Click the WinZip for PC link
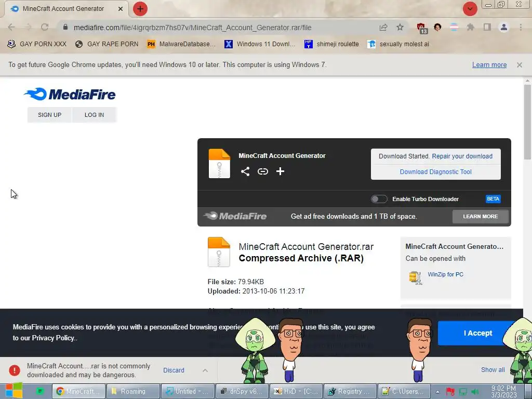532x399 pixels. click(445, 274)
